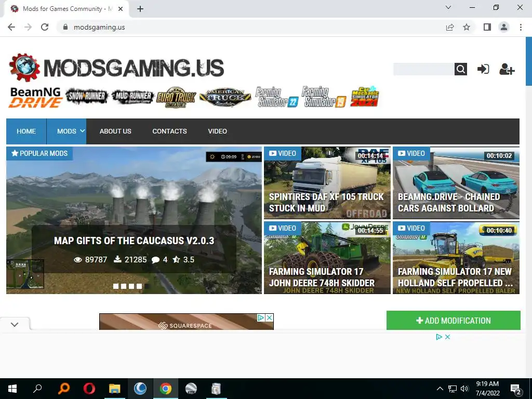This screenshot has width=532, height=399.
Task: Reload the current page
Action: 45,27
